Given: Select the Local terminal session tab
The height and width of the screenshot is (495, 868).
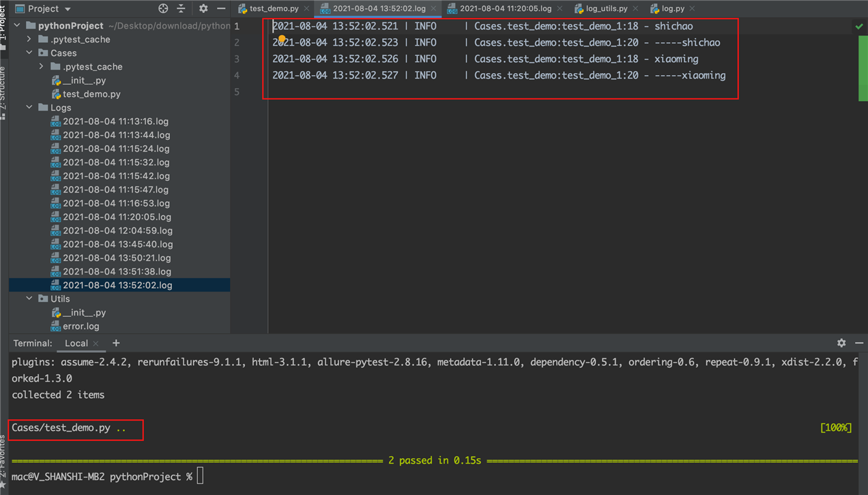Looking at the screenshot, I should [76, 343].
